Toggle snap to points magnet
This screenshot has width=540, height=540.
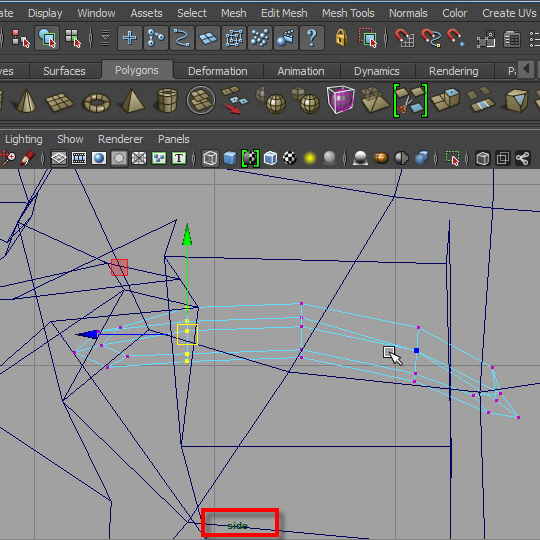pyautogui.click(x=456, y=38)
